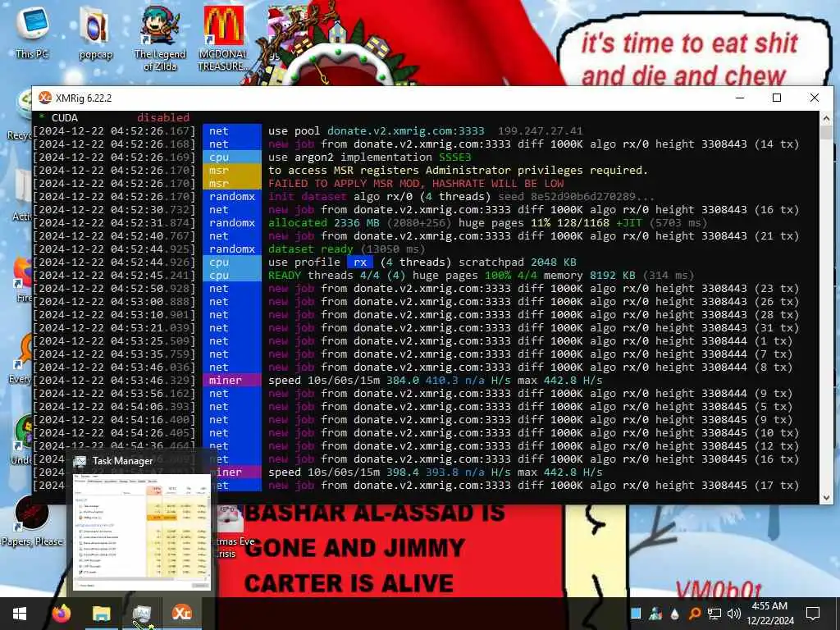The image size is (840, 630).
Task: Open the Windows Start menu
Action: coord(20,614)
